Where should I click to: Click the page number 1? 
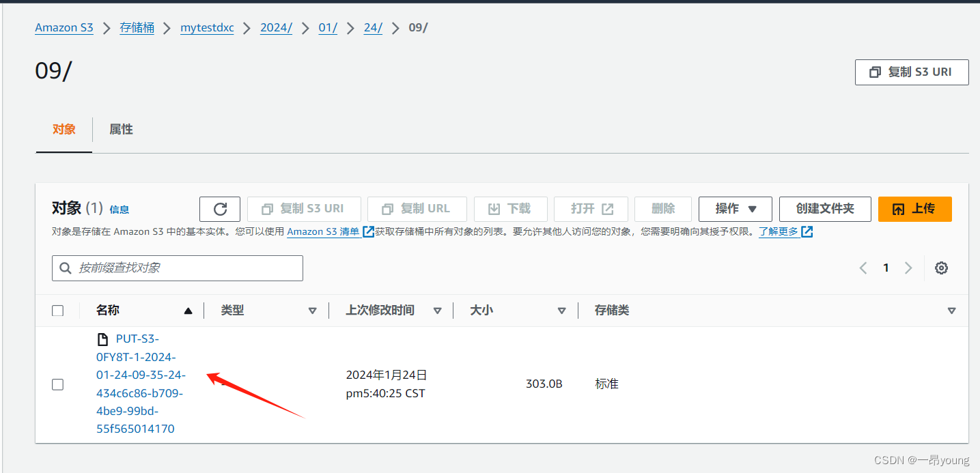pyautogui.click(x=886, y=268)
